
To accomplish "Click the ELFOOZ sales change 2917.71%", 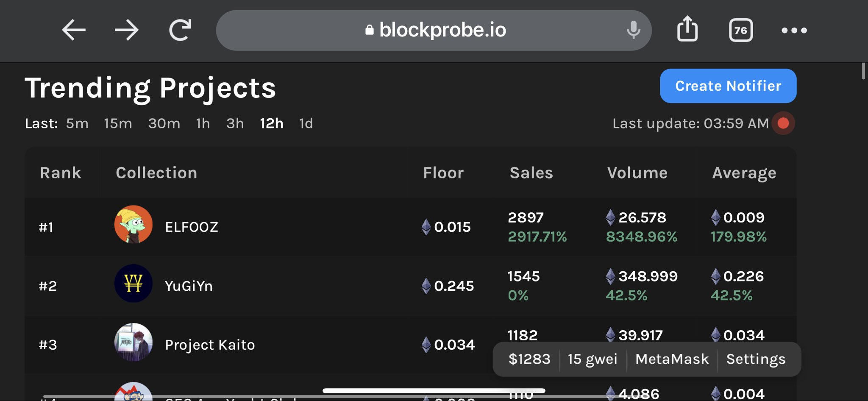I will 537,237.
